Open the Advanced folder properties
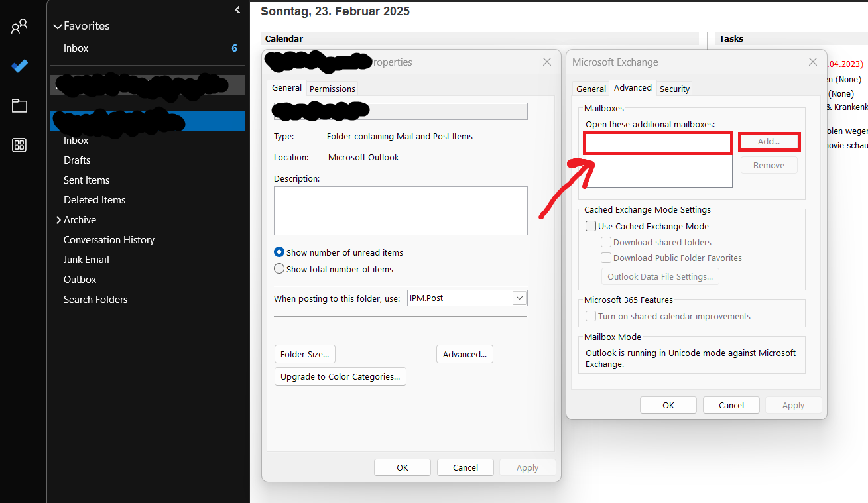The height and width of the screenshot is (503, 868). [x=464, y=354]
